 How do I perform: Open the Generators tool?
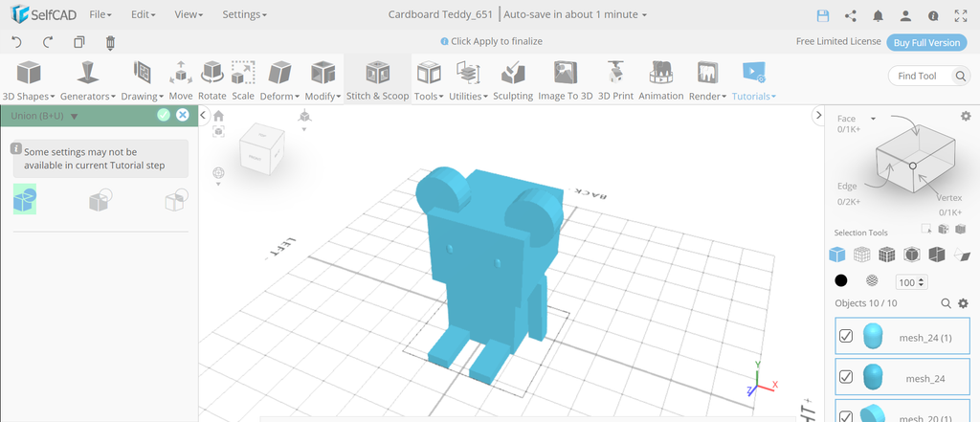tap(88, 81)
